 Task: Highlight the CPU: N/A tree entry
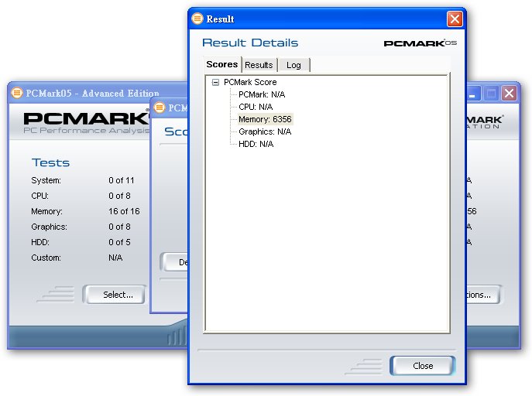pyautogui.click(x=256, y=107)
